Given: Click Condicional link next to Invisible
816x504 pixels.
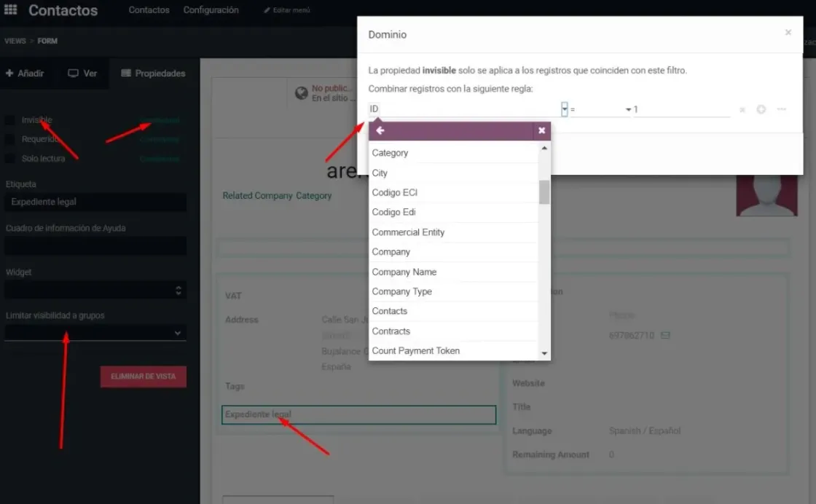Looking at the screenshot, I should [x=160, y=120].
